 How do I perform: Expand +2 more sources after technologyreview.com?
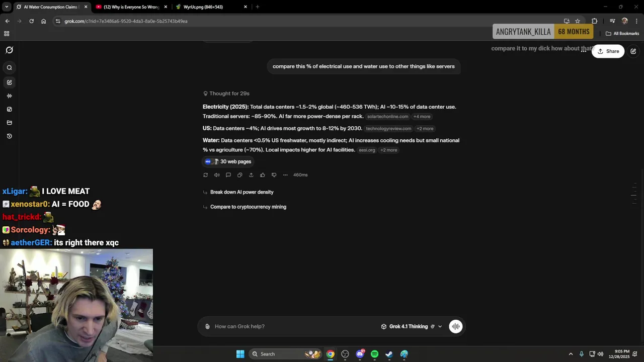click(x=425, y=129)
